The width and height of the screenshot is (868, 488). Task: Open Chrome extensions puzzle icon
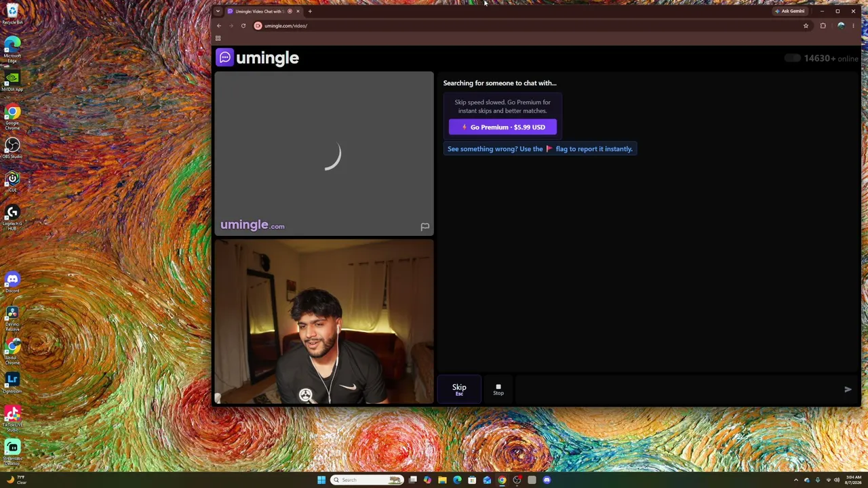coord(823,26)
